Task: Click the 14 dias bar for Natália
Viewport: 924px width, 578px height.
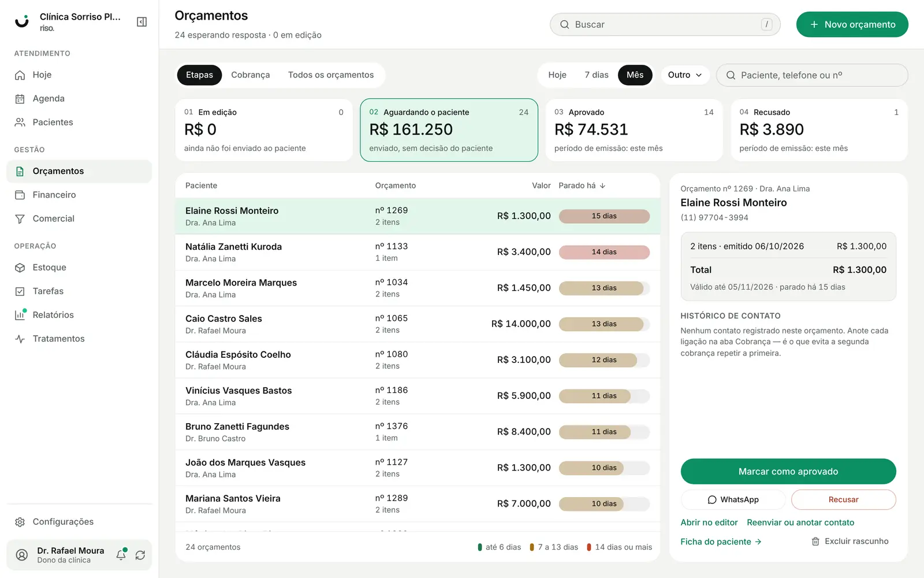Action: pos(604,252)
